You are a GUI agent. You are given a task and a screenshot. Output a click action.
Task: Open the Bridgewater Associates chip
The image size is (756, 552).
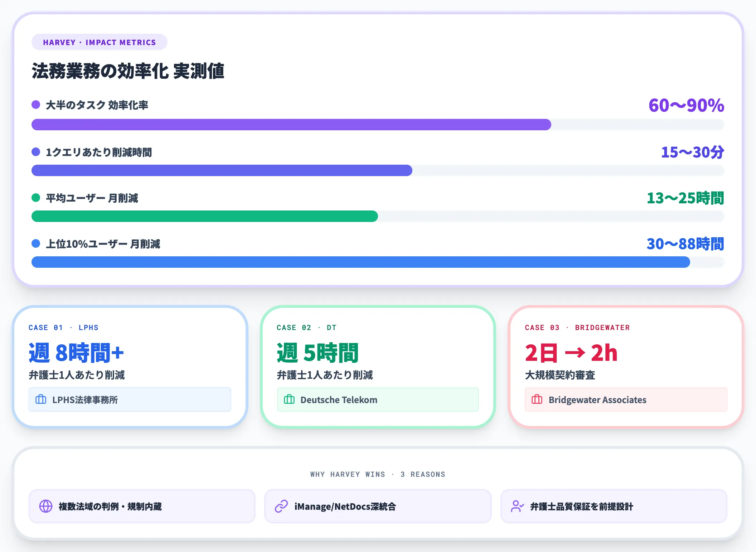626,400
